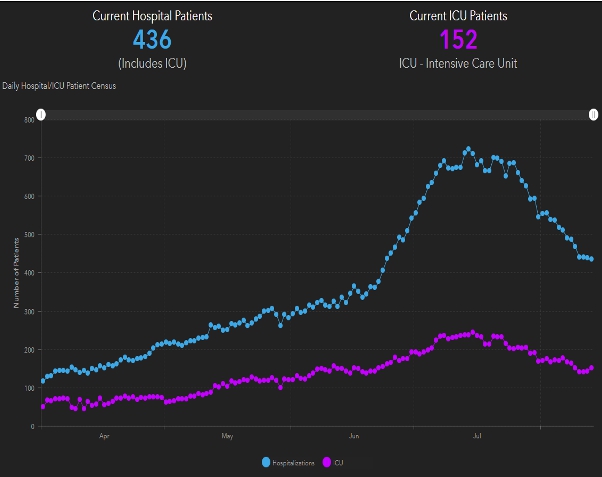The image size is (602, 477).
Task: Select the last blue data point on the right
Action: pyautogui.click(x=591, y=259)
